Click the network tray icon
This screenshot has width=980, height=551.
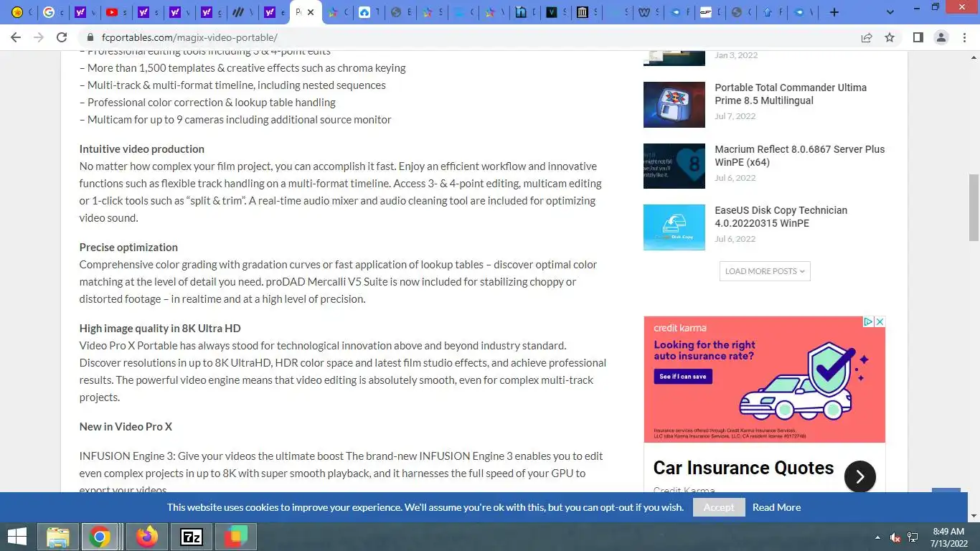coord(913,537)
